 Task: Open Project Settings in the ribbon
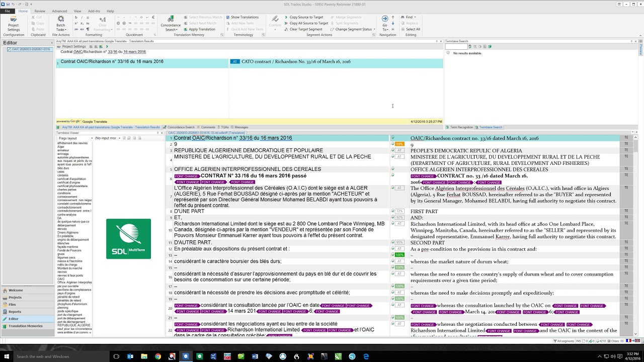[14, 24]
